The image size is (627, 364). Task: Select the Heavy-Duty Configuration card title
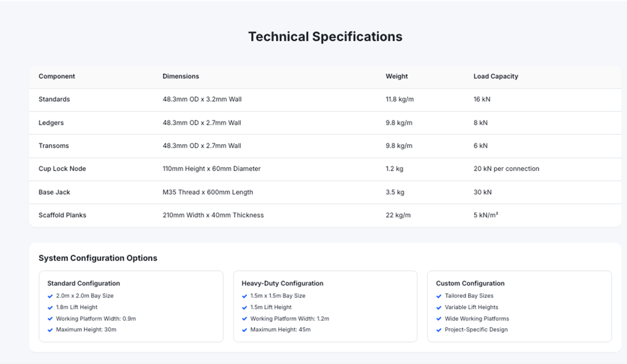pos(282,283)
